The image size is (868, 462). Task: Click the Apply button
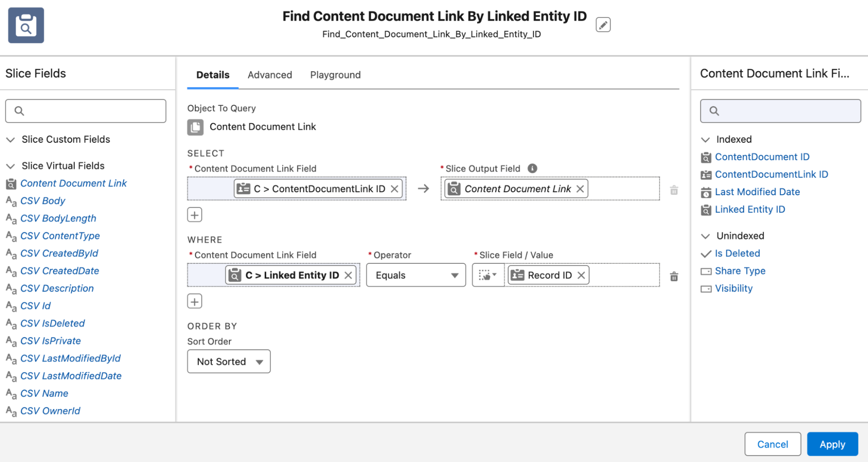pyautogui.click(x=832, y=444)
